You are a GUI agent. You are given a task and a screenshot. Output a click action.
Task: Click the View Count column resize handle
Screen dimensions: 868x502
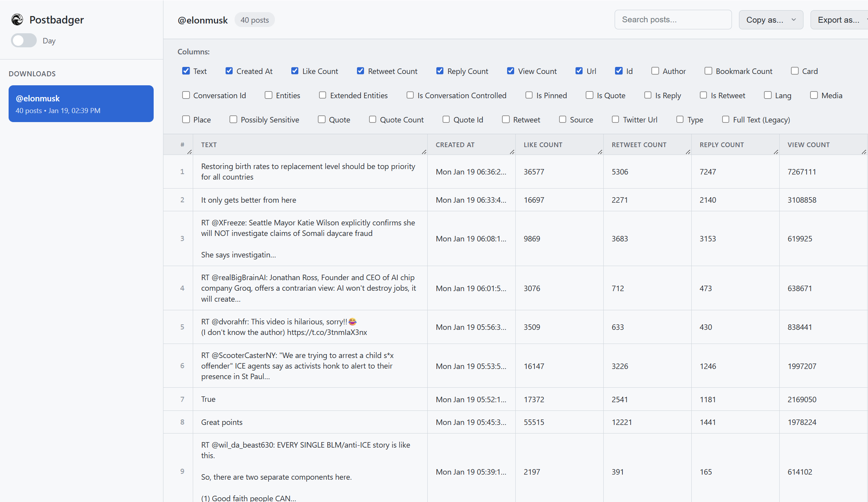[864, 152]
